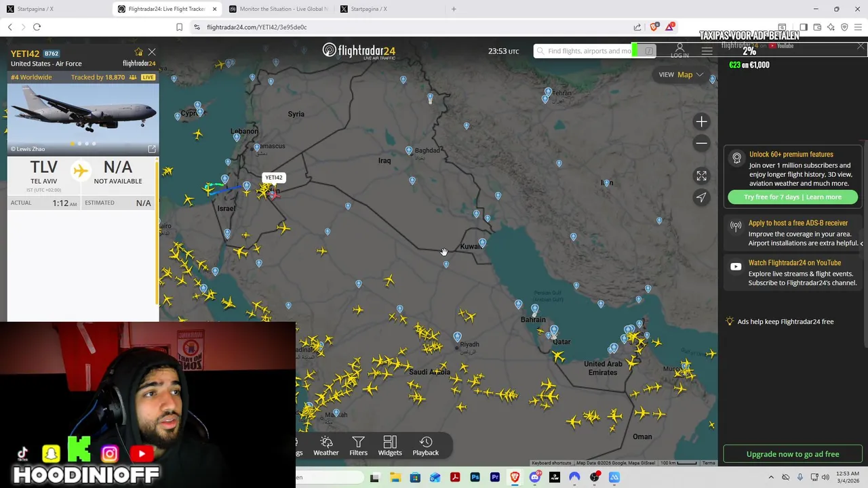This screenshot has height=488, width=868.
Task: Go back in browser history
Action: (x=9, y=27)
